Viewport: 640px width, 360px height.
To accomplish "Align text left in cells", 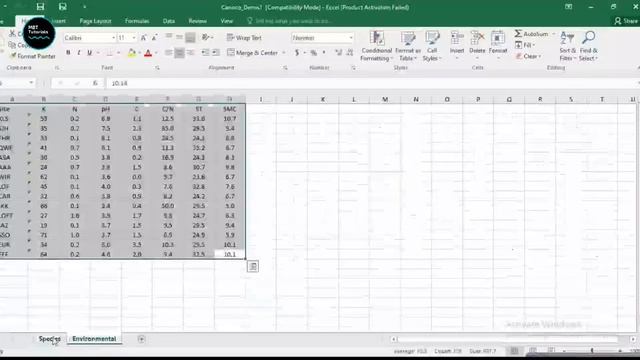I will 169,53.
